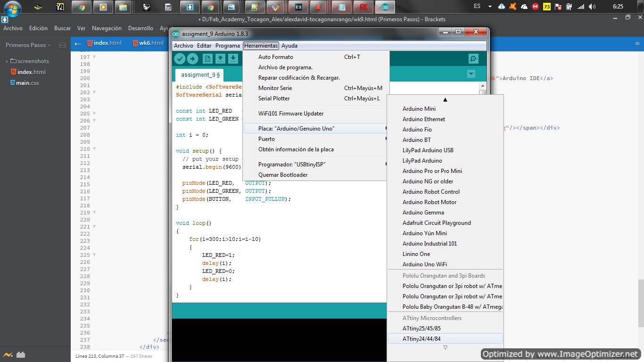Select the assigment_9 sketch tab
644x362 pixels.
coord(200,75)
